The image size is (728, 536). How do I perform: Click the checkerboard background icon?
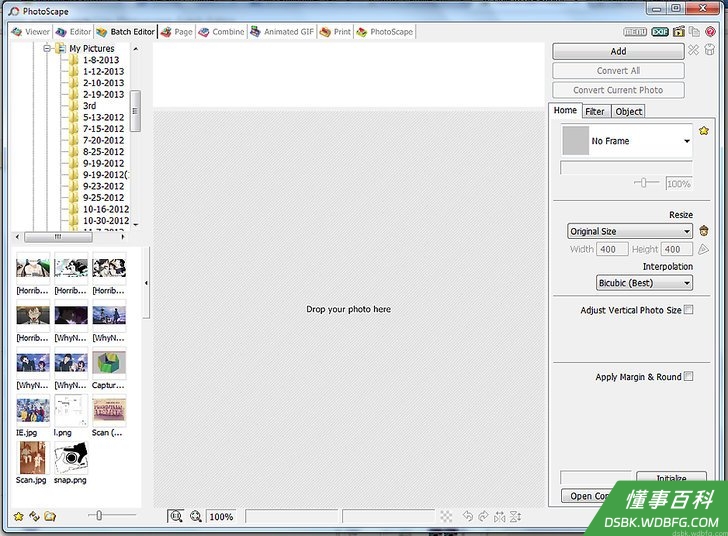coord(446,516)
